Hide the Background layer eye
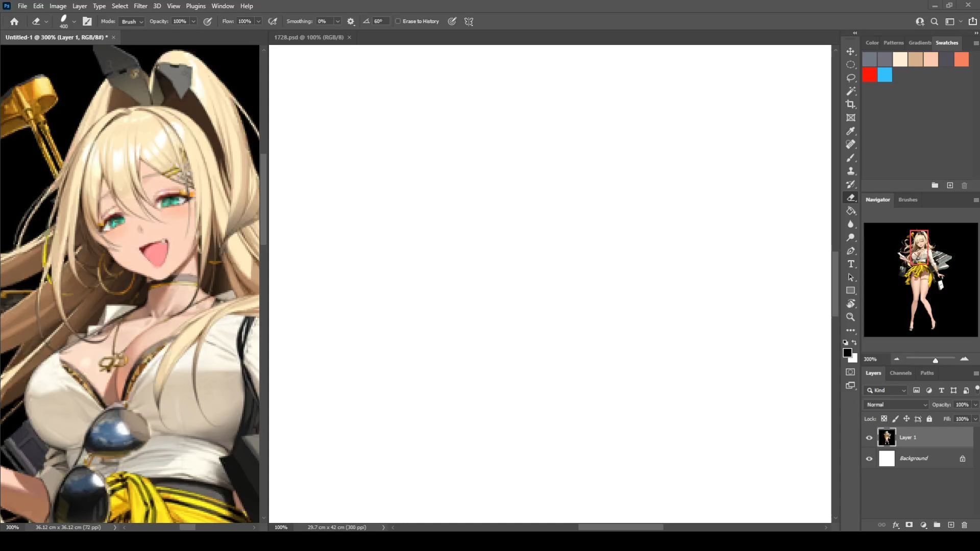 [x=869, y=459]
